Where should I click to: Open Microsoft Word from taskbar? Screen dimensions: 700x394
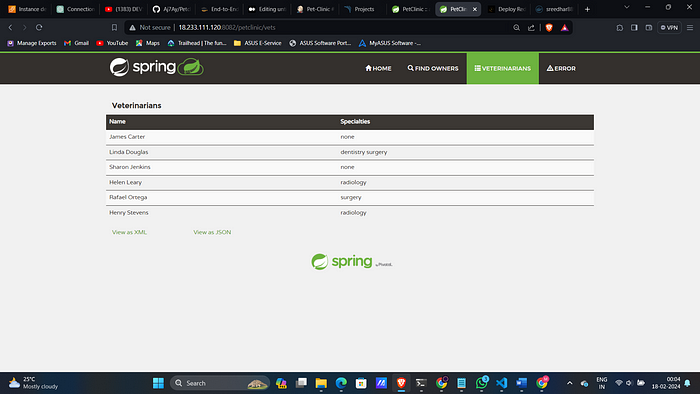(521, 383)
